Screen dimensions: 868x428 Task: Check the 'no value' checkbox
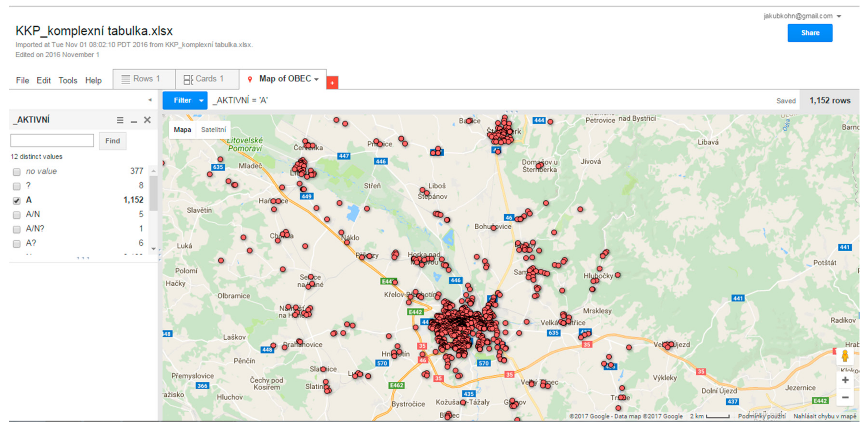[x=17, y=172]
